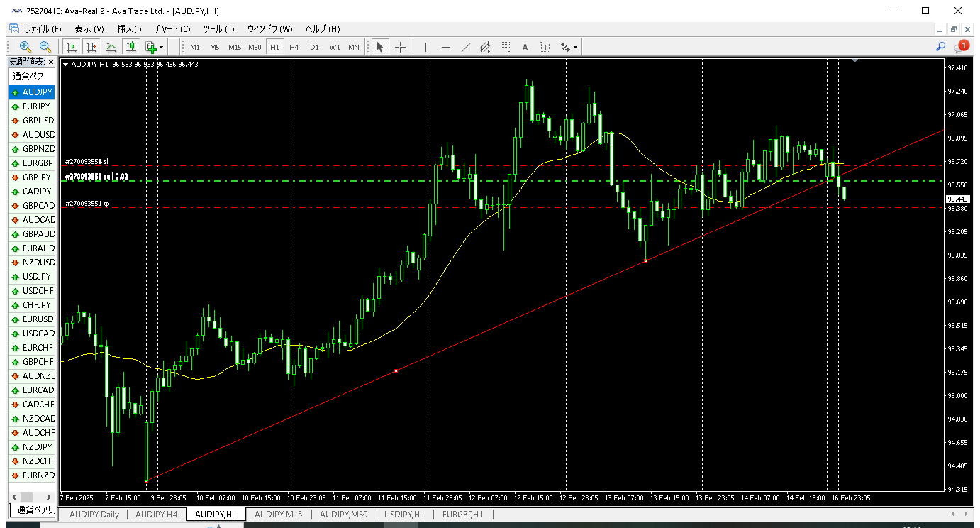This screenshot has width=980, height=528.
Task: Select the crosshair tool
Action: point(400,47)
